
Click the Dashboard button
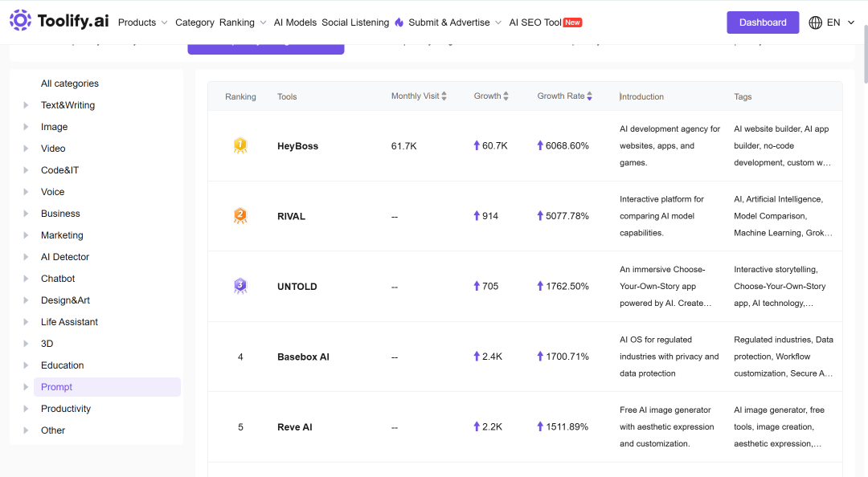pos(763,22)
